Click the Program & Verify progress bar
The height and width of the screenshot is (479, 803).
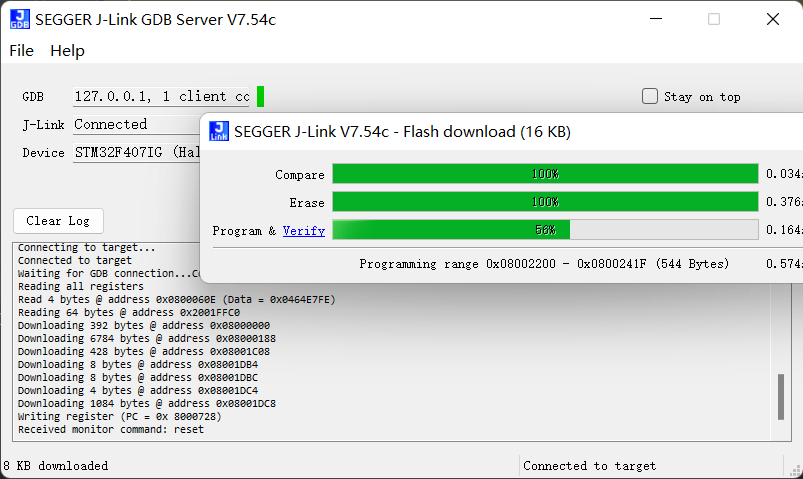(x=545, y=230)
